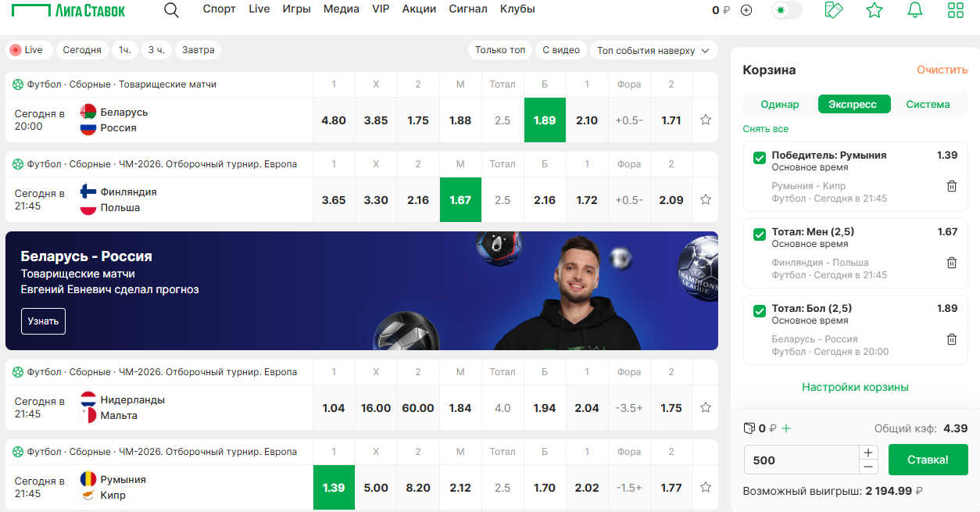The width and height of the screenshot is (980, 512).
Task: Remove Беларусь - Россия bet via trash icon
Action: click(x=952, y=339)
